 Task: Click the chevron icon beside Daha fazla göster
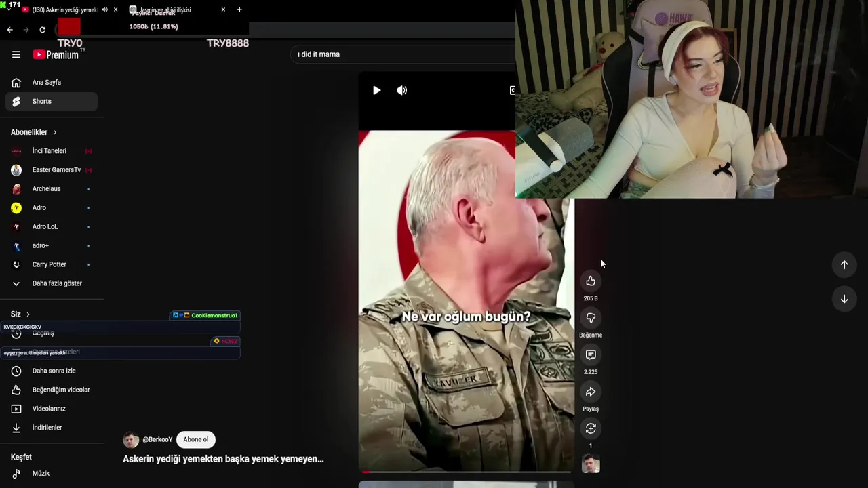pyautogui.click(x=16, y=283)
